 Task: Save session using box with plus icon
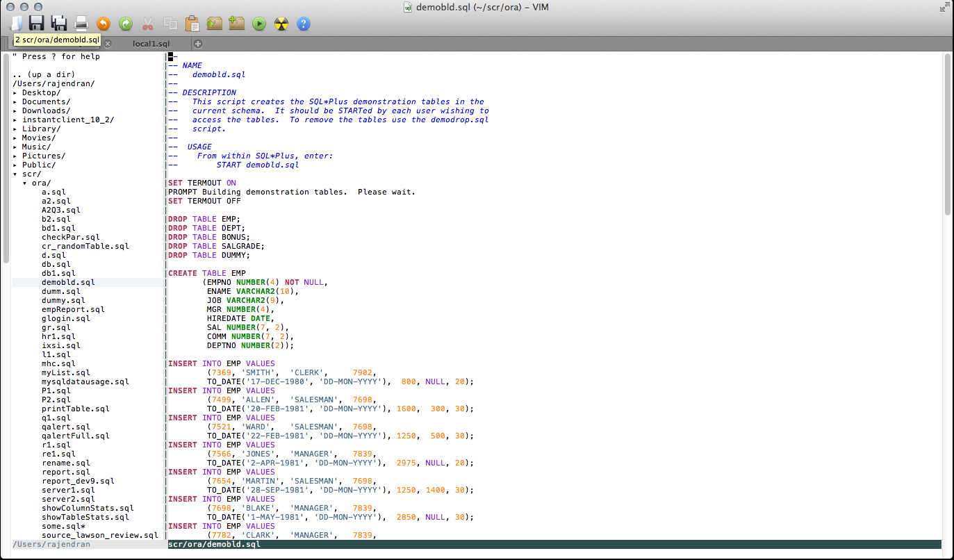(237, 24)
